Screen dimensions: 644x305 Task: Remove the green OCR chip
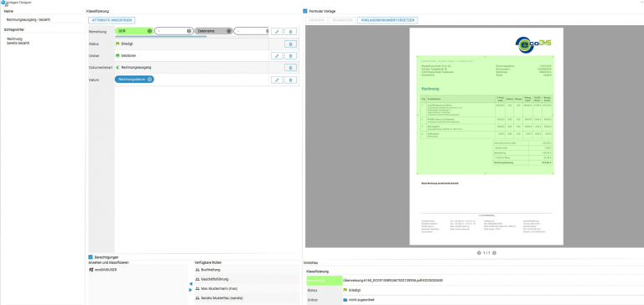click(149, 31)
